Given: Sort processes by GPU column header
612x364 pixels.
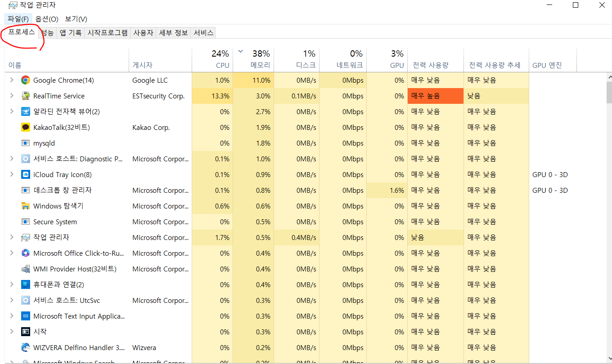Looking at the screenshot, I should click(x=387, y=60).
